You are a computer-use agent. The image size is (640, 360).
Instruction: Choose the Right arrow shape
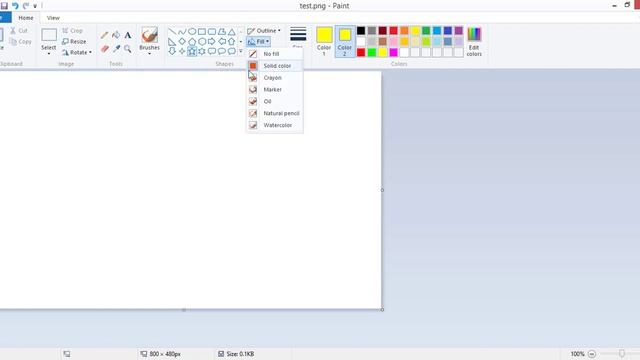coord(211,42)
